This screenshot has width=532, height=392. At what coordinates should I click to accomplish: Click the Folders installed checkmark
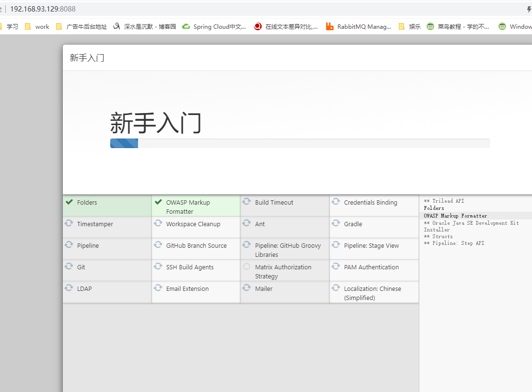click(x=69, y=202)
